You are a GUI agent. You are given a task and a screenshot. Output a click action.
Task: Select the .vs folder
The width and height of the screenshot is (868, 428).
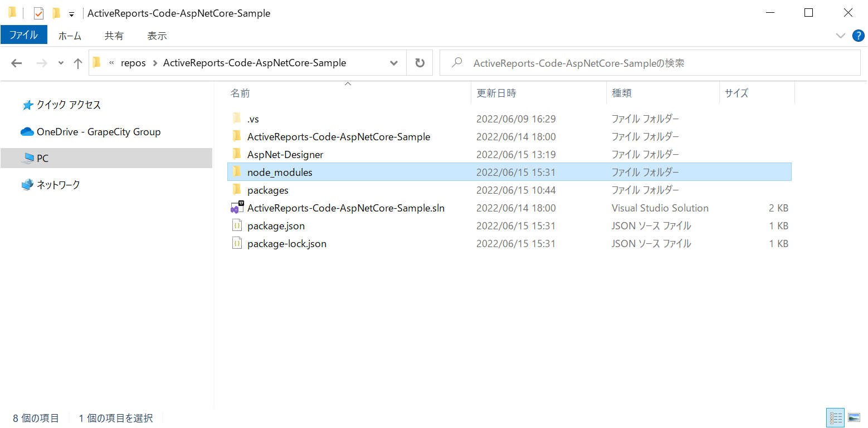point(509,119)
